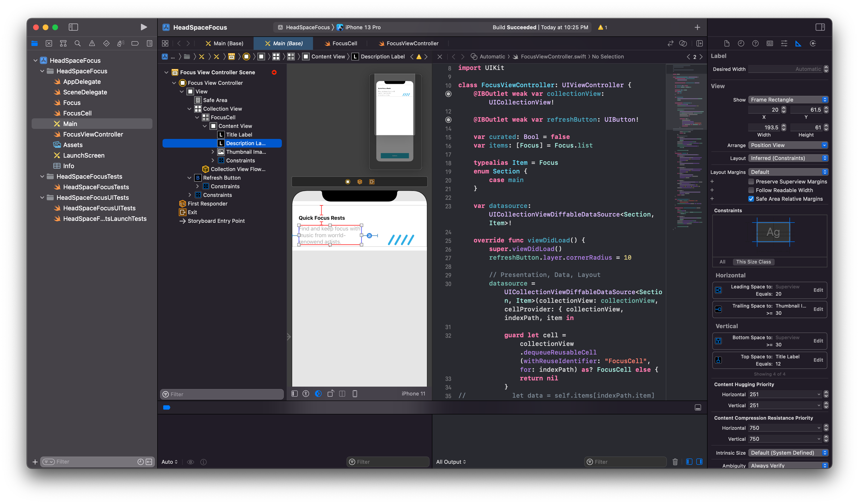The width and height of the screenshot is (859, 504).
Task: Collapse the HeadSpaceFocusTests group
Action: (x=42, y=177)
